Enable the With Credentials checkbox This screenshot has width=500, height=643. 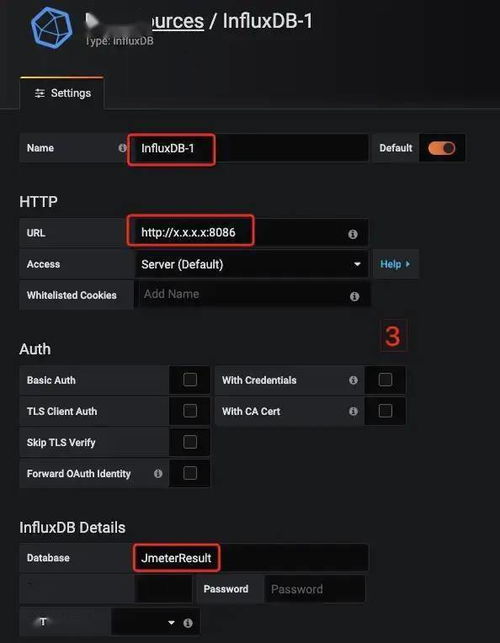tap(385, 380)
